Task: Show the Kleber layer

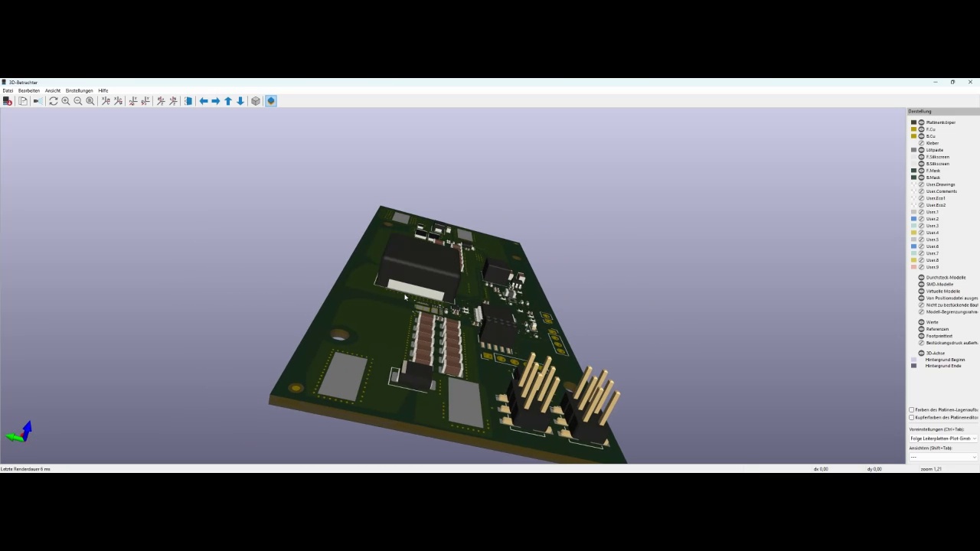Action: 921,143
